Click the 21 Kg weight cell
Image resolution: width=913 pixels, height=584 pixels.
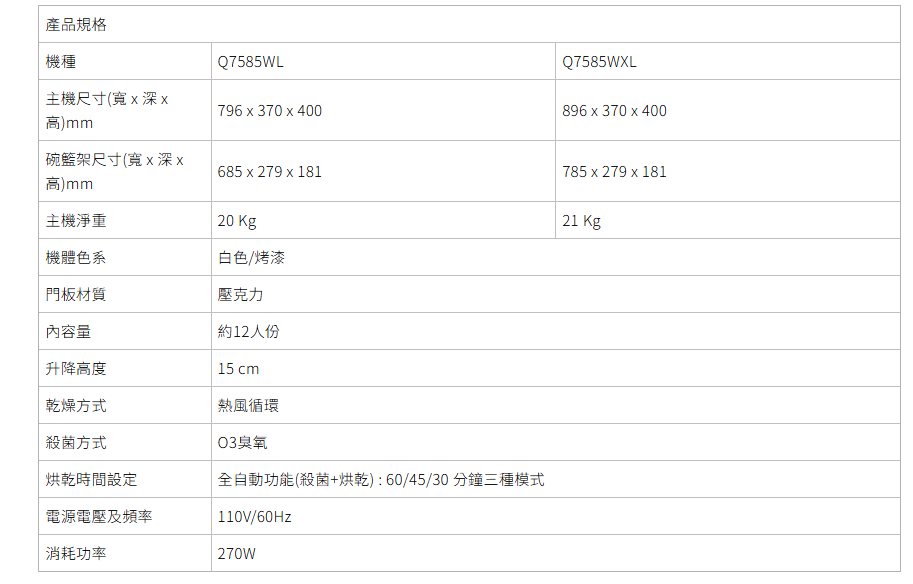pyautogui.click(x=581, y=221)
